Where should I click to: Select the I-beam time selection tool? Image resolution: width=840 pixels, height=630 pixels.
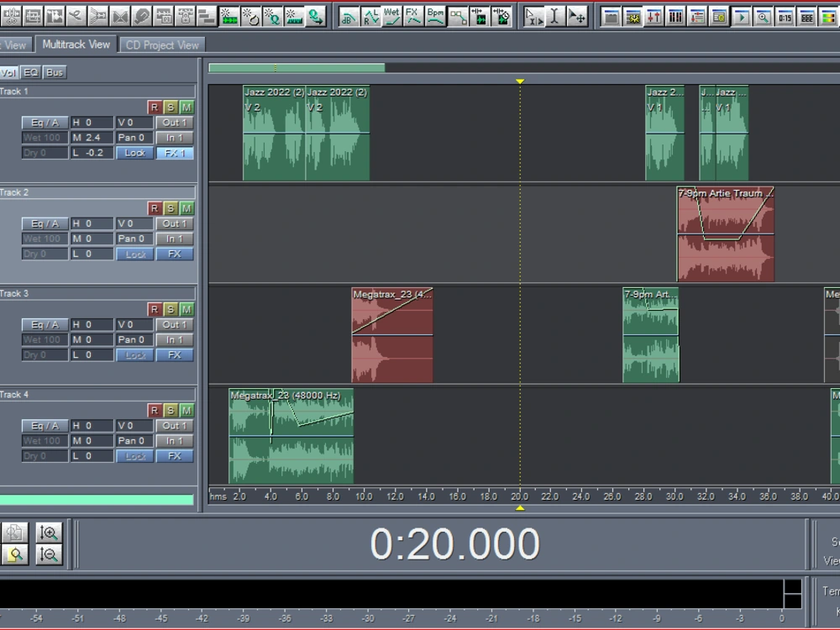(555, 16)
